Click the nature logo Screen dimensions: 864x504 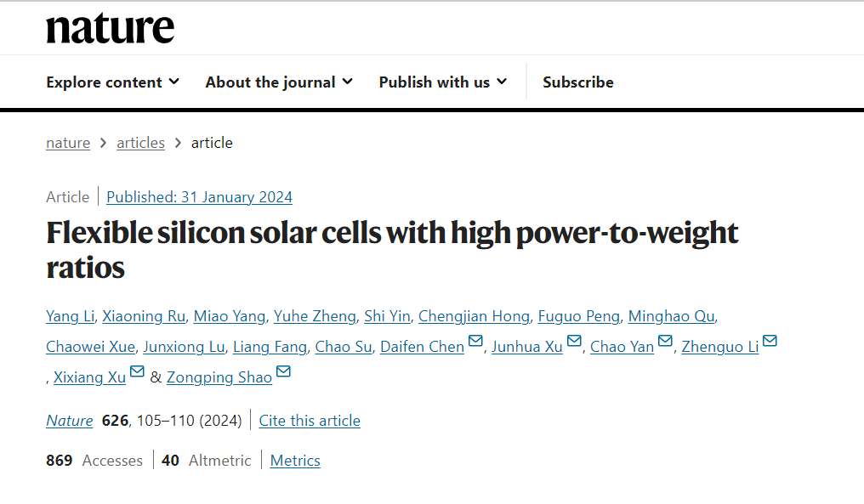point(110,29)
